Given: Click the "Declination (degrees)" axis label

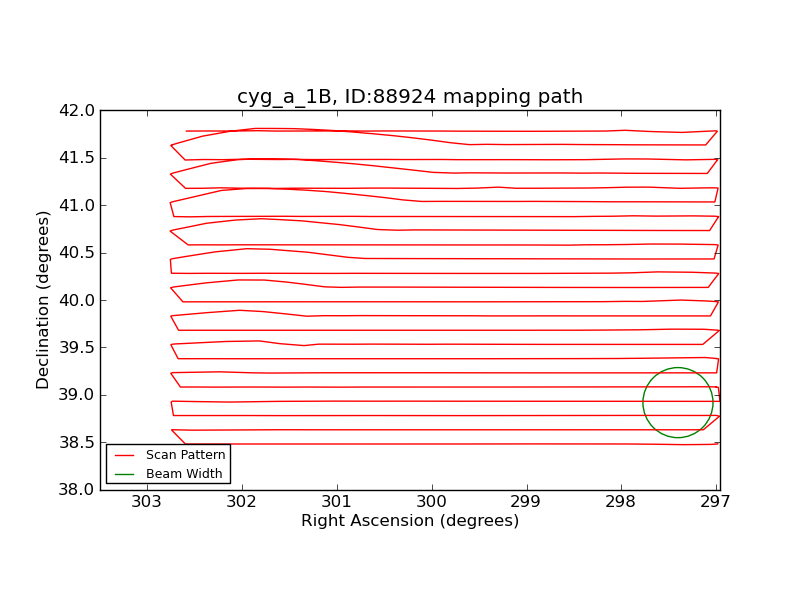Looking at the screenshot, I should [43, 301].
